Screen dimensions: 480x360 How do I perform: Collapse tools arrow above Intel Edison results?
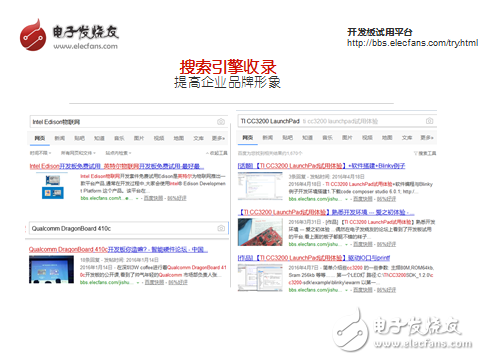click(207, 153)
